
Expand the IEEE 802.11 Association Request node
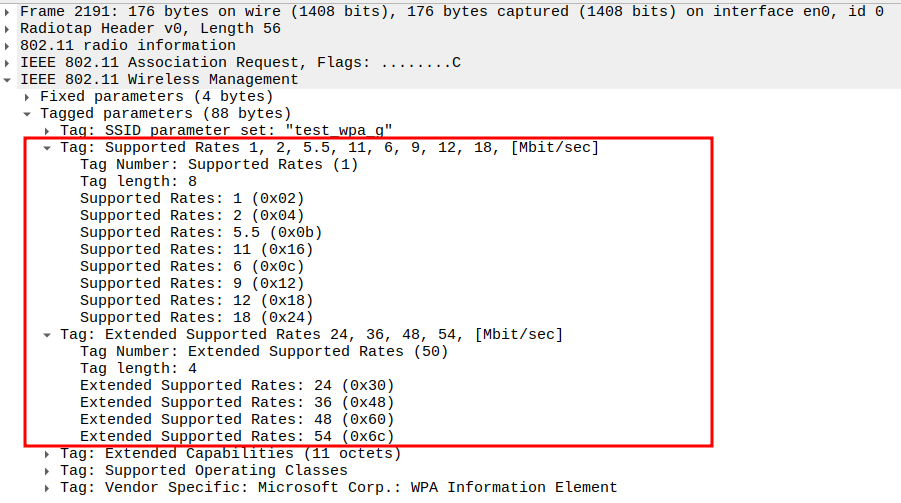(x=8, y=63)
